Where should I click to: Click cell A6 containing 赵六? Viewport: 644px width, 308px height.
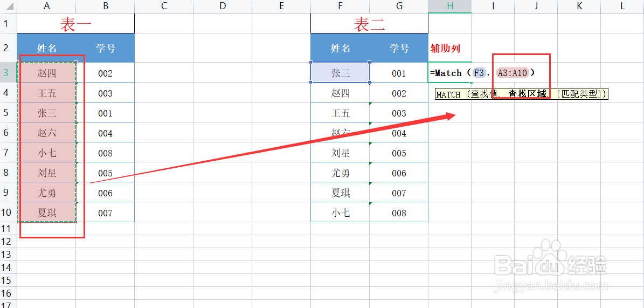click(46, 132)
